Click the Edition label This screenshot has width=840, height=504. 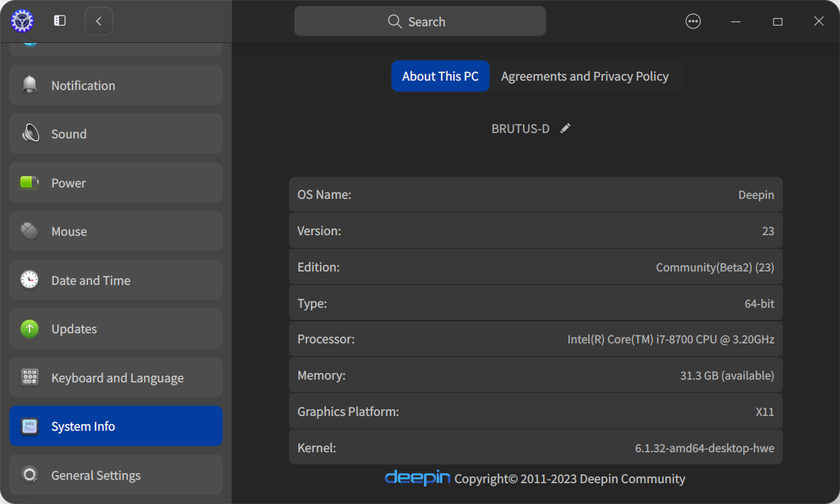(319, 267)
